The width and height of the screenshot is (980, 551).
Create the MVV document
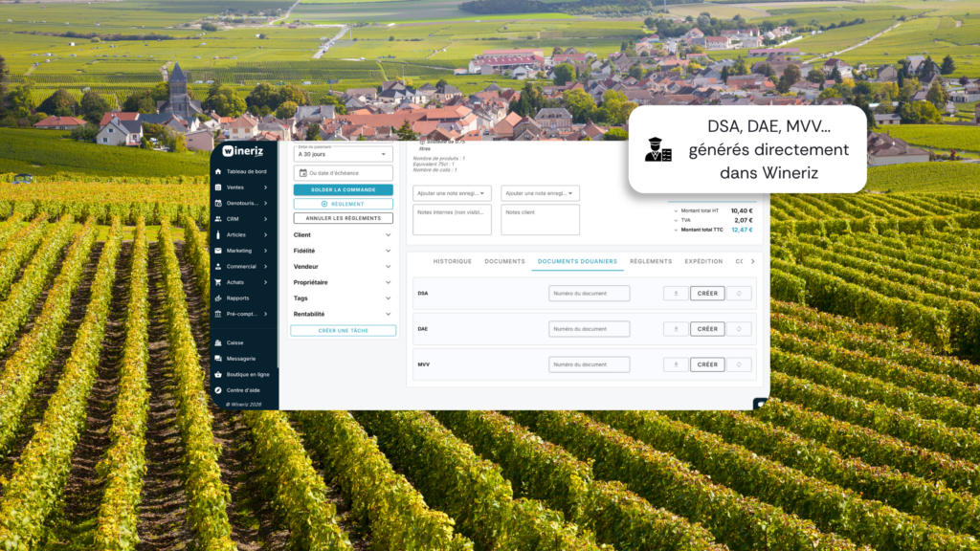point(707,364)
